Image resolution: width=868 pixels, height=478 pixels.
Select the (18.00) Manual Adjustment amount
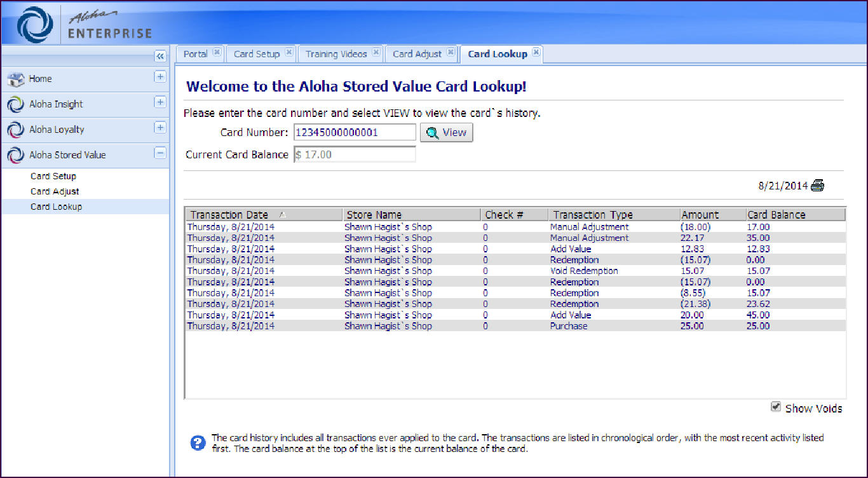pos(695,227)
